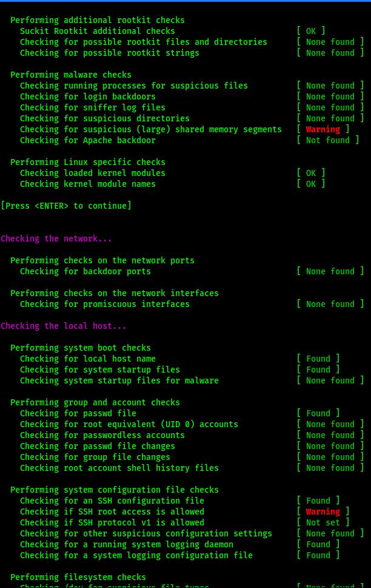
Task: Click the 'Checking kernel module names' line
Action: (x=88, y=184)
